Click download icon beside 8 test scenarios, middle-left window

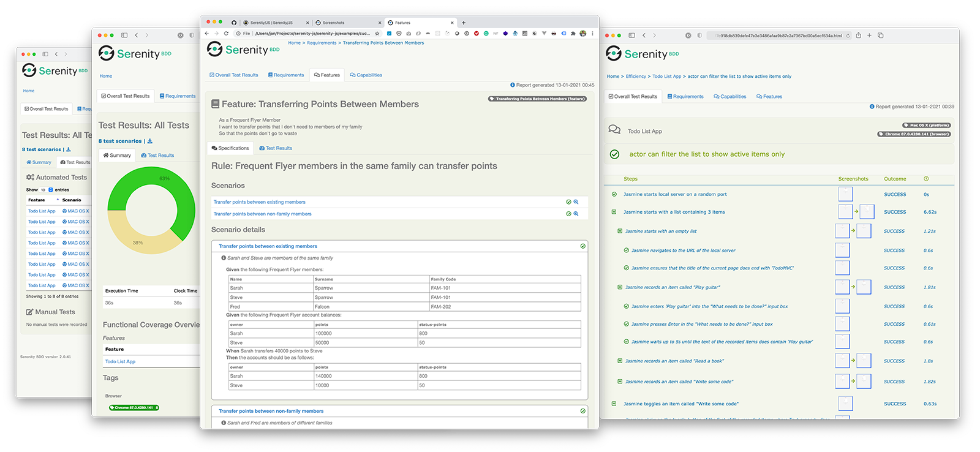[150, 141]
